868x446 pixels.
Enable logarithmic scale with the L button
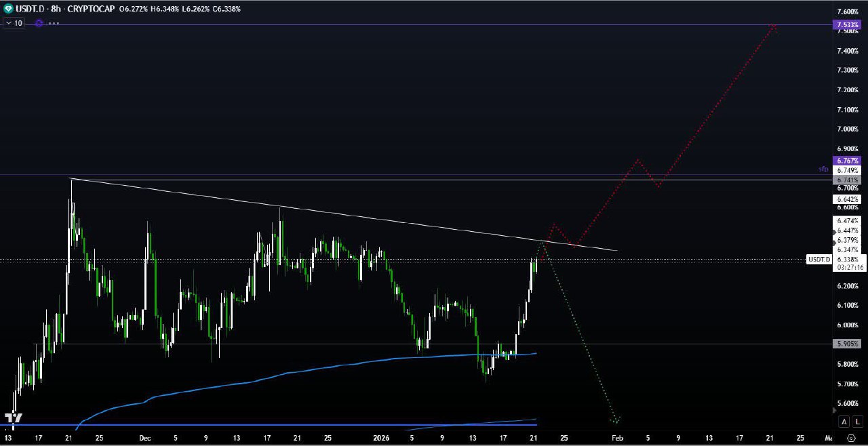coord(857,422)
